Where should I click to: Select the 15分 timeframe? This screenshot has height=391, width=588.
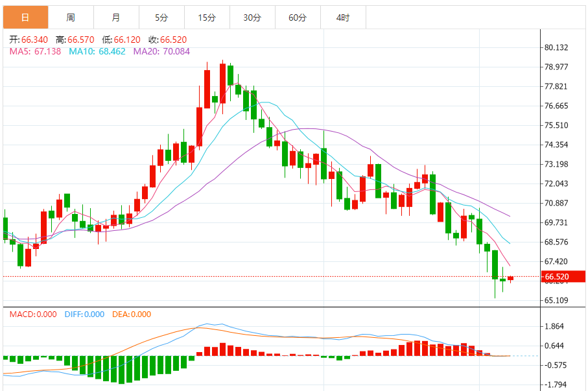(x=207, y=18)
